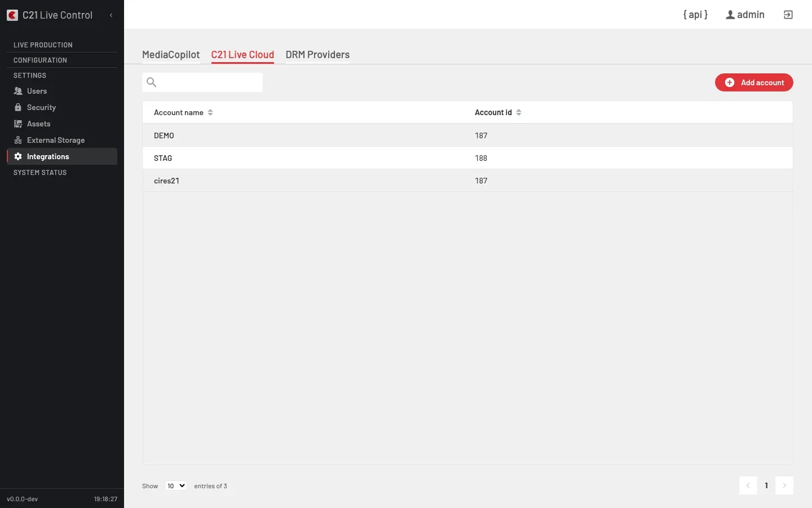
Task: Collapse the sidebar with the chevron arrow
Action: pyautogui.click(x=111, y=15)
